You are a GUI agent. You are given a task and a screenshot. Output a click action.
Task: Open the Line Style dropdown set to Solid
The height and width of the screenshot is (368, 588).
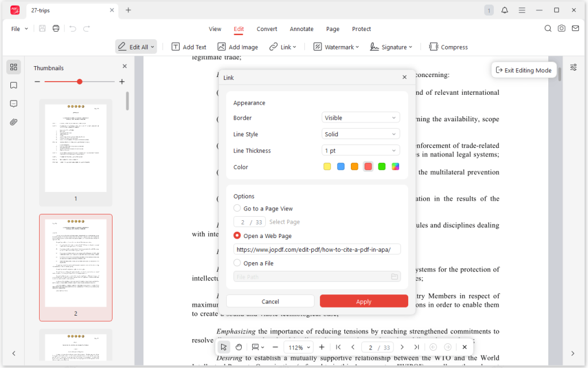[361, 134]
